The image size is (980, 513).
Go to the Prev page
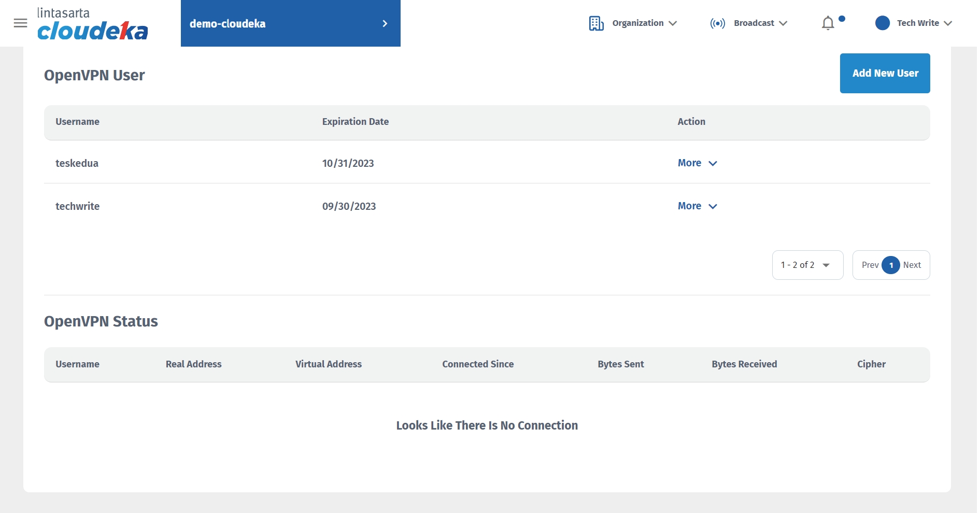pyautogui.click(x=870, y=265)
